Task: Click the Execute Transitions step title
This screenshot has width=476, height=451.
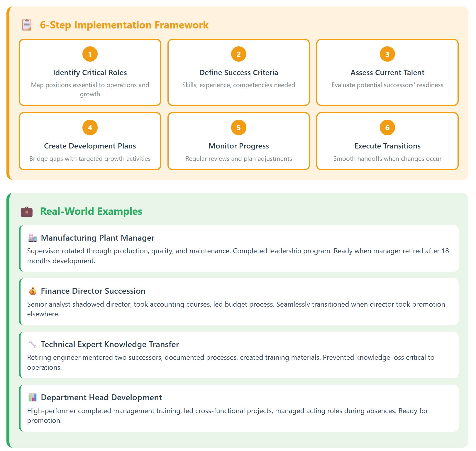Action: tap(387, 146)
